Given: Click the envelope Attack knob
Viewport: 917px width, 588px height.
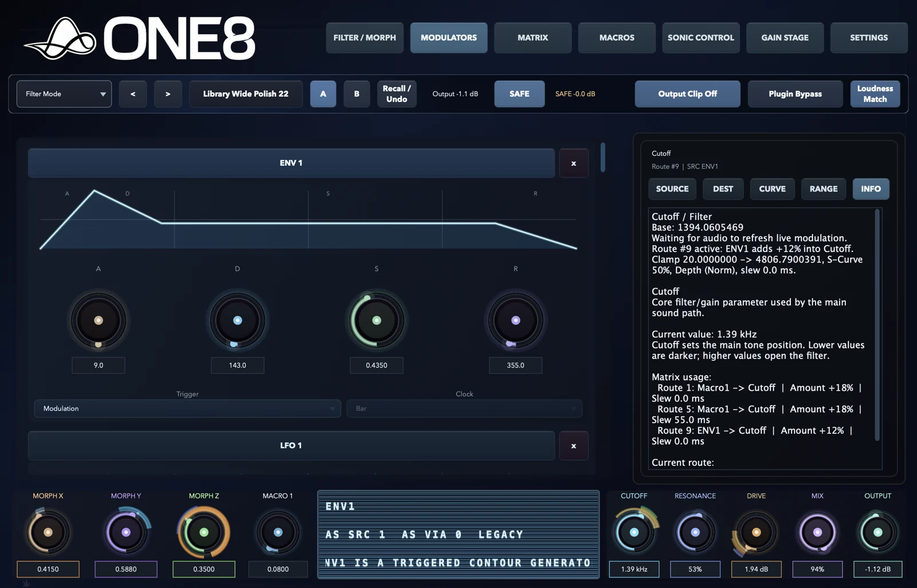Looking at the screenshot, I should pyautogui.click(x=99, y=320).
